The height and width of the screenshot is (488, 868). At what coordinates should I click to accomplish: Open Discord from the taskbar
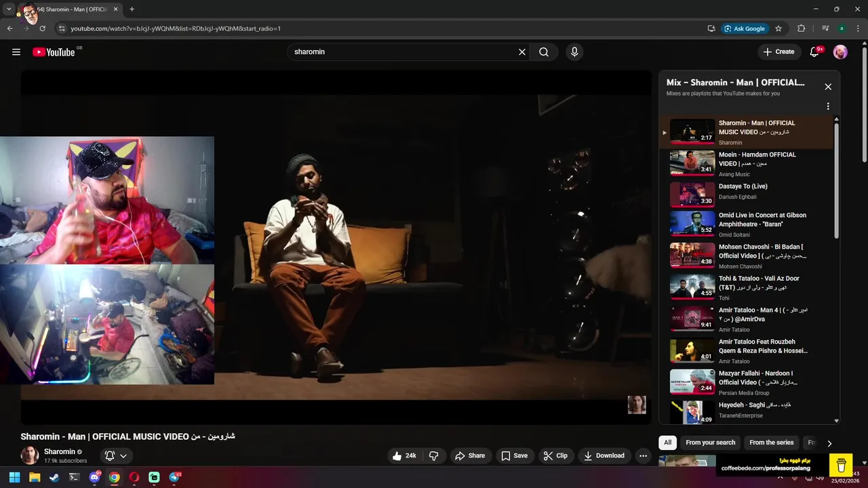click(95, 477)
